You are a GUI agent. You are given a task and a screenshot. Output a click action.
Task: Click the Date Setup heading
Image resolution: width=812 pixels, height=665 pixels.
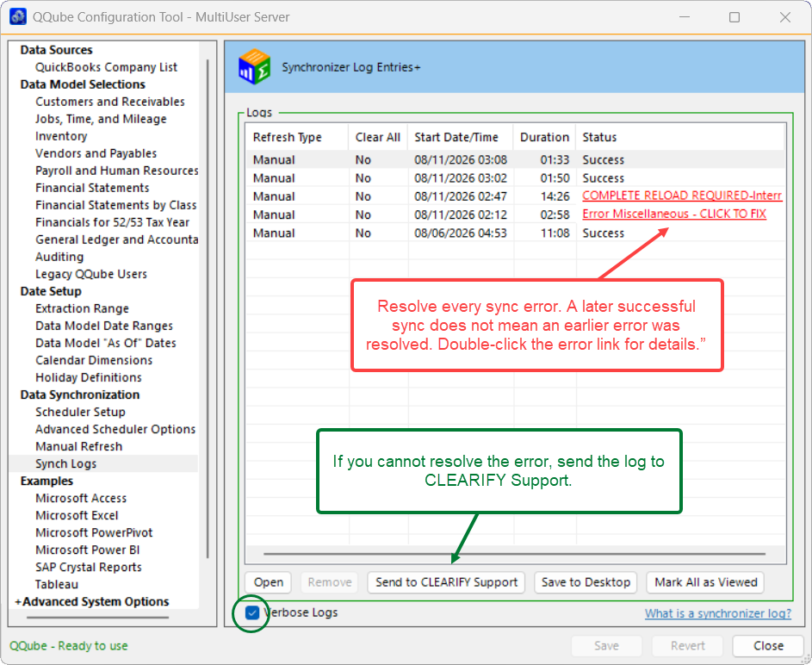(51, 291)
